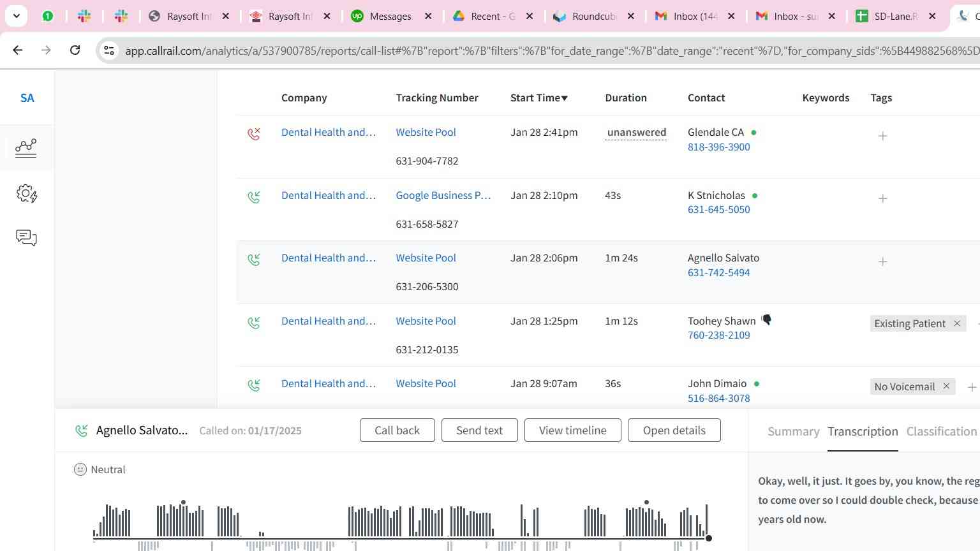
Task: Close the Messages browser tab
Action: (x=428, y=16)
